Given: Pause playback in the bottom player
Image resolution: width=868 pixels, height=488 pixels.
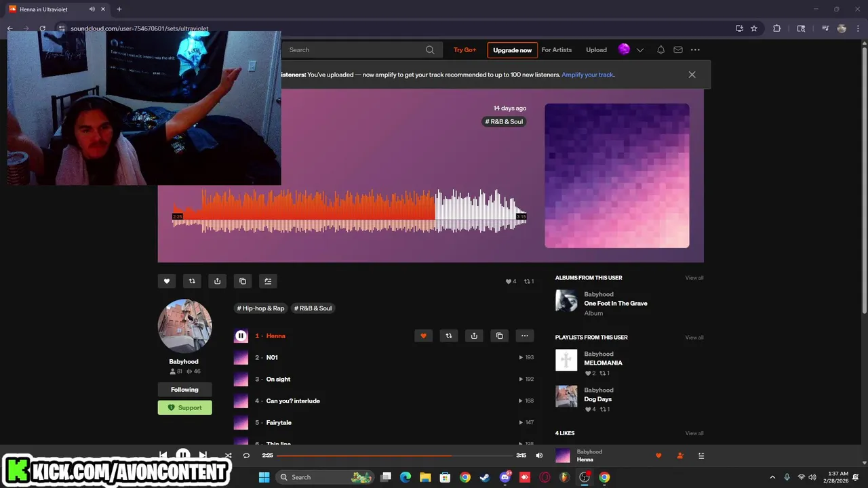Looking at the screenshot, I should pyautogui.click(x=183, y=455).
